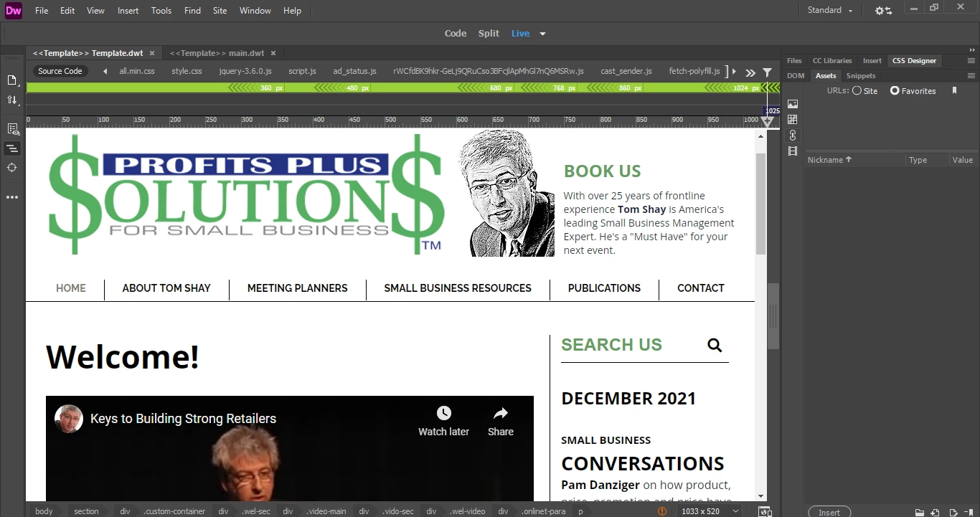Screen dimensions: 980x517
Task: Click CONTACT nav link
Action: tap(701, 288)
